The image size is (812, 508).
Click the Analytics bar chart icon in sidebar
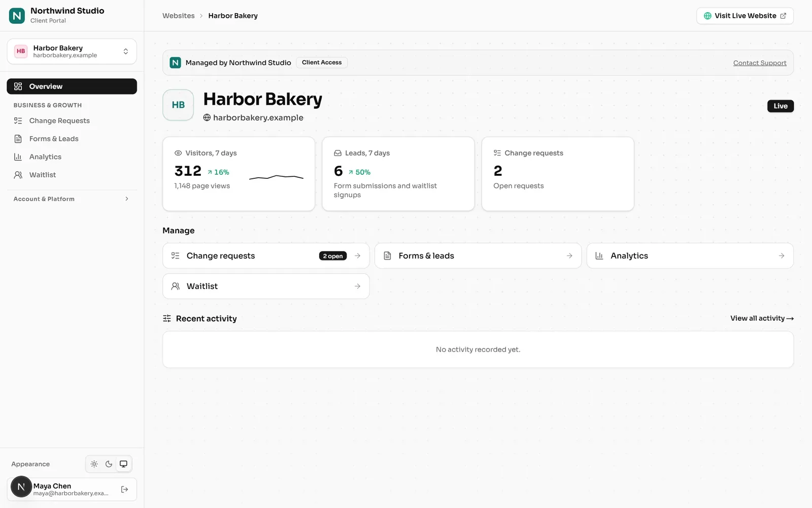pyautogui.click(x=18, y=157)
